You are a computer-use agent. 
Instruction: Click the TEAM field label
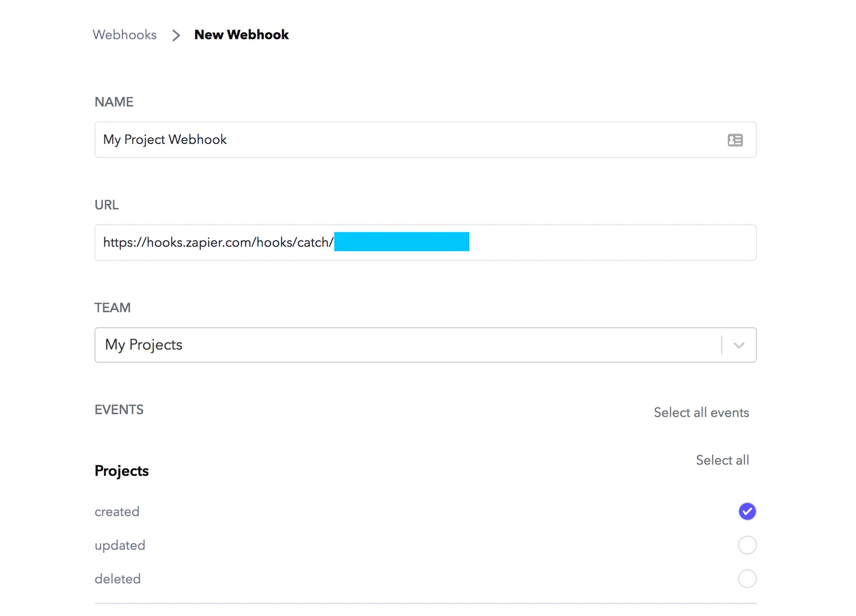pyautogui.click(x=112, y=307)
